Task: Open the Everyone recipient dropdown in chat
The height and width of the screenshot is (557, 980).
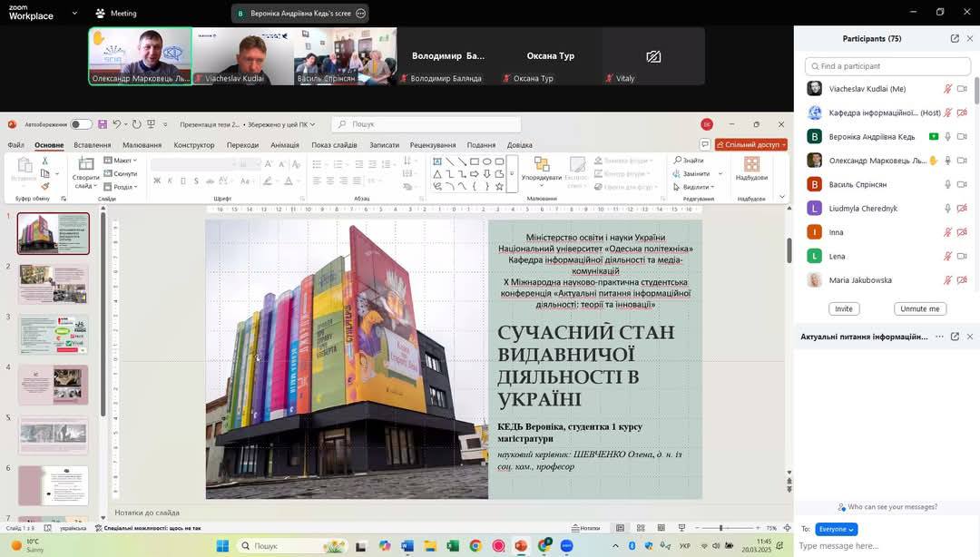Action: (x=836, y=529)
